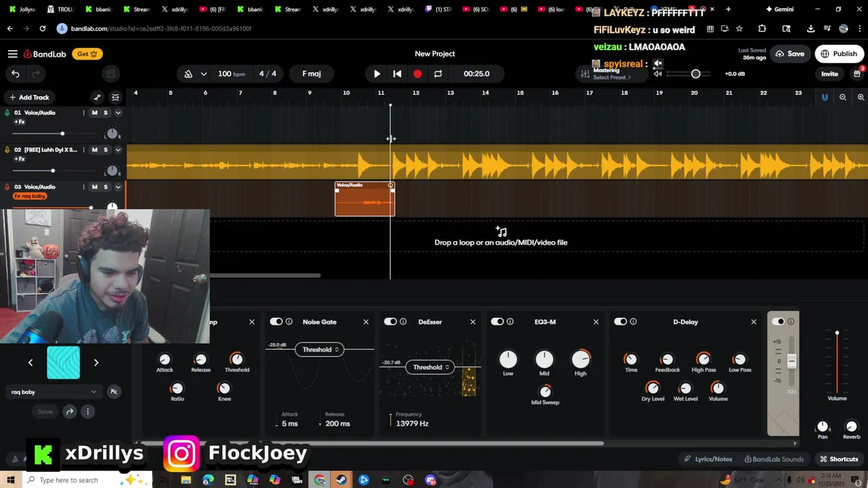Open Lyrics/Notes panel

[708, 459]
